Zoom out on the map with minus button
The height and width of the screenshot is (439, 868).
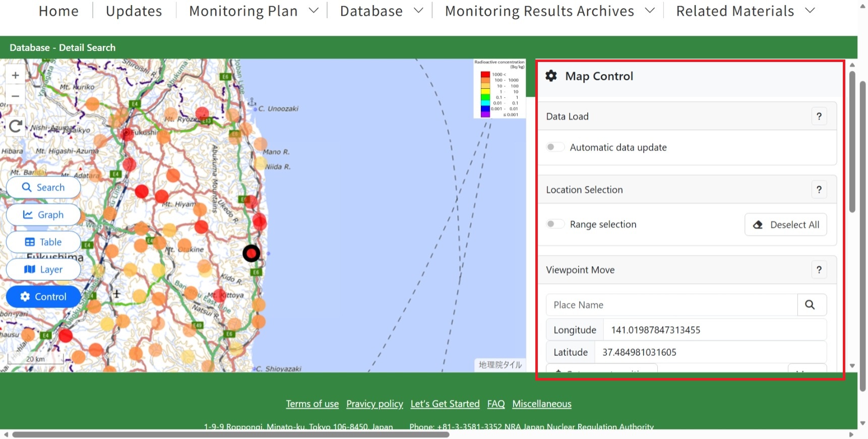(16, 96)
